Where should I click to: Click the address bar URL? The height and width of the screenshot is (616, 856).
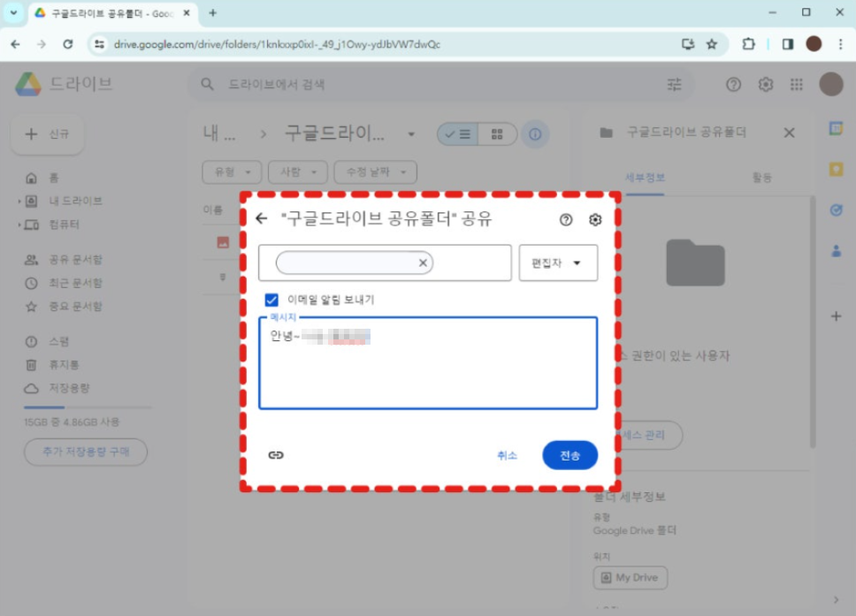point(277,44)
